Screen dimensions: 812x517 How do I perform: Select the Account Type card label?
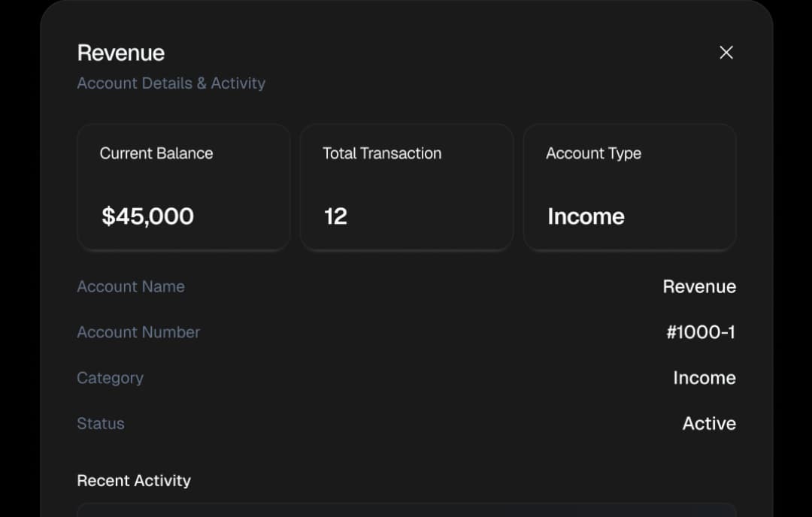(x=593, y=153)
